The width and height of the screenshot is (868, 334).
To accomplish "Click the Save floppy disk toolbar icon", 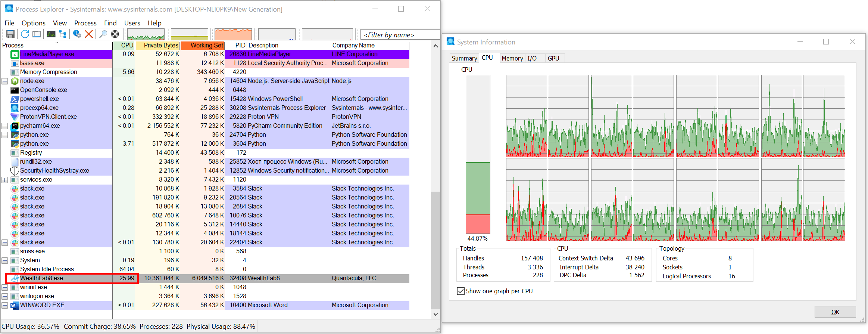I will click(x=10, y=34).
